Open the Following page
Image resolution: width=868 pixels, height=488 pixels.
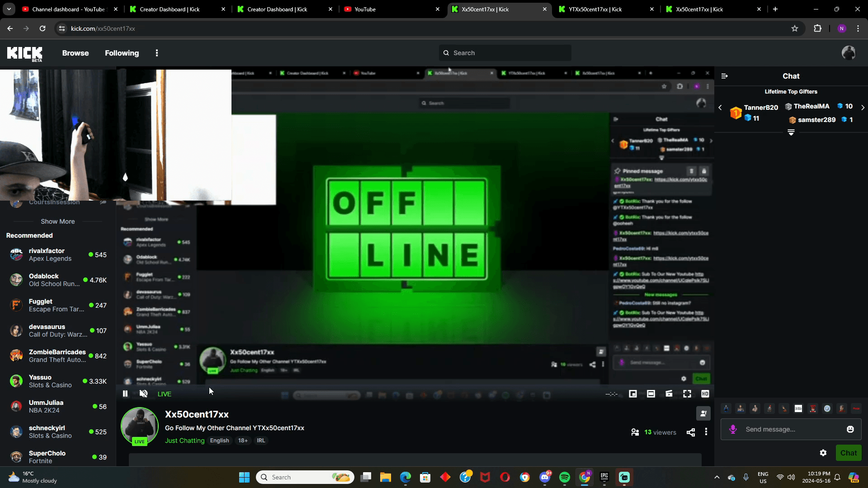122,53
